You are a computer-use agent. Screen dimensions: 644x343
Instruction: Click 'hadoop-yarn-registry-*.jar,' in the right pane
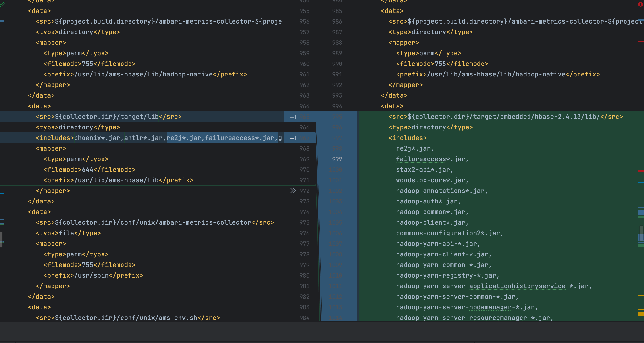448,275
